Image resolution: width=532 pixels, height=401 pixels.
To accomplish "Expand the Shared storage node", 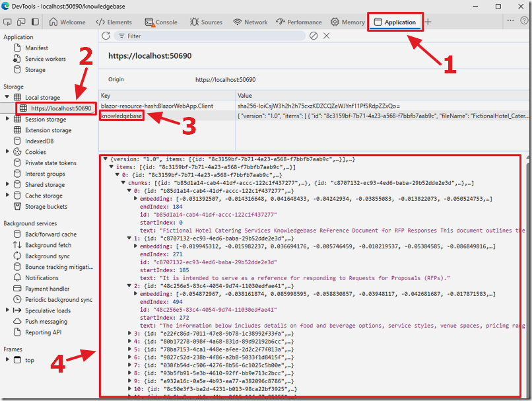I will point(7,184).
